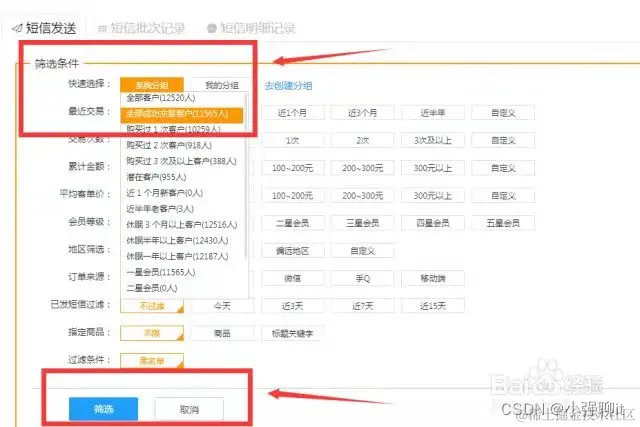
Task: Set 订单来源 to 微信
Action: coord(293,278)
